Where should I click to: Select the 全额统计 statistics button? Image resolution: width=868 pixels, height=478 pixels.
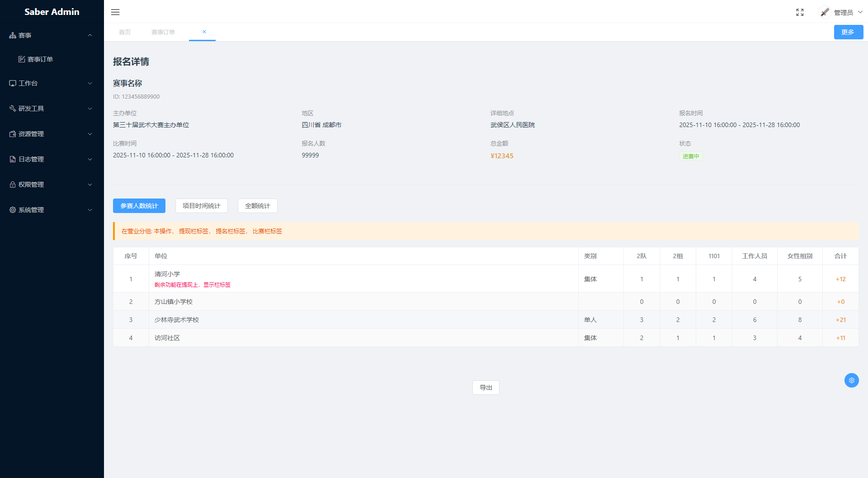(257, 206)
